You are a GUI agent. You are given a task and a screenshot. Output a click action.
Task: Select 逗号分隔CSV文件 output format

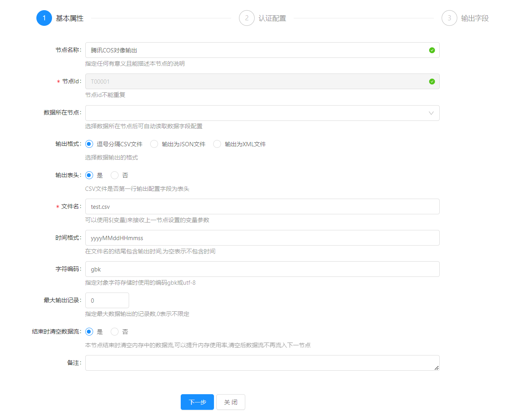[x=89, y=144]
